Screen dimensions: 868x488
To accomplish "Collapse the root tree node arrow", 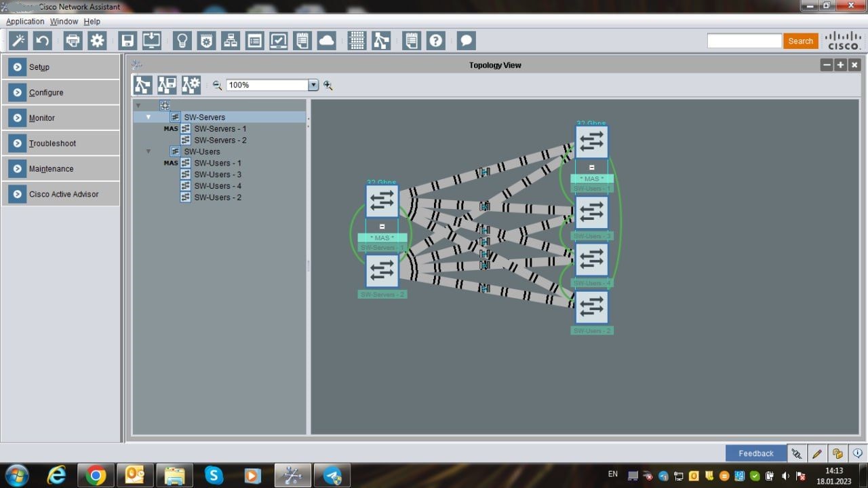I will pos(138,105).
